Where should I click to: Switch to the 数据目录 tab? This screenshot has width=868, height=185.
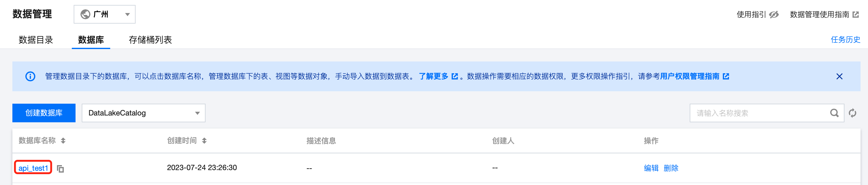pos(36,40)
